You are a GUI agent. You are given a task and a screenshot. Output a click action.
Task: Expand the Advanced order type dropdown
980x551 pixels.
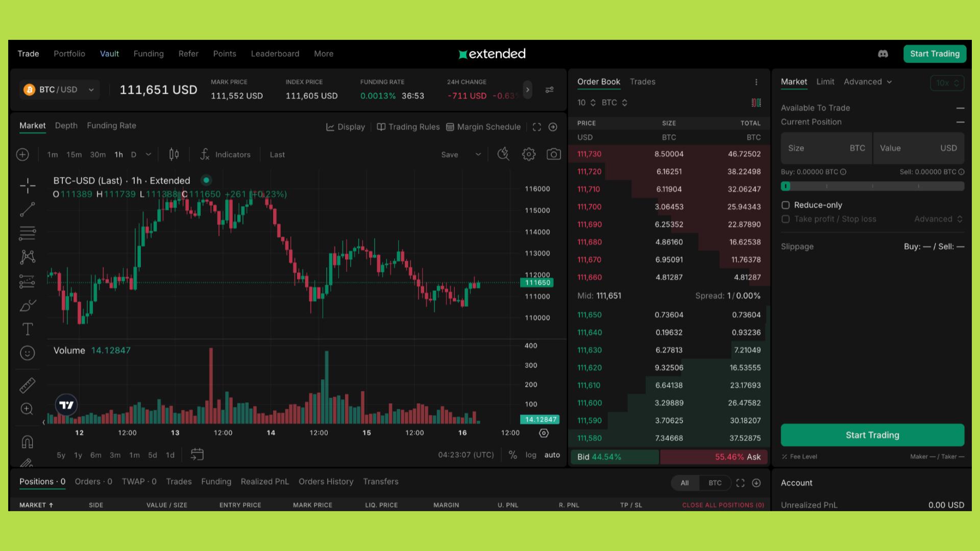coord(867,82)
